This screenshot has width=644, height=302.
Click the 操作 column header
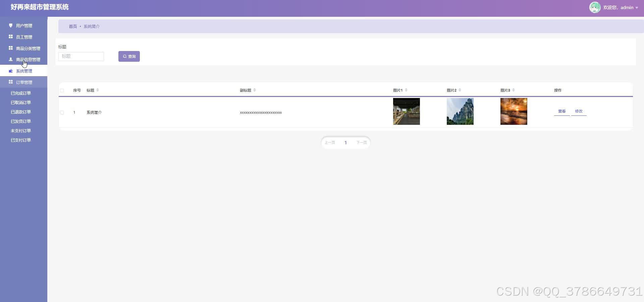pyautogui.click(x=558, y=90)
